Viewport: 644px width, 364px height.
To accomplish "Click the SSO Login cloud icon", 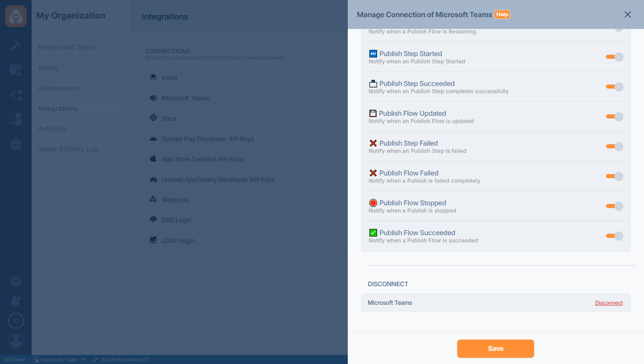I will click(153, 220).
